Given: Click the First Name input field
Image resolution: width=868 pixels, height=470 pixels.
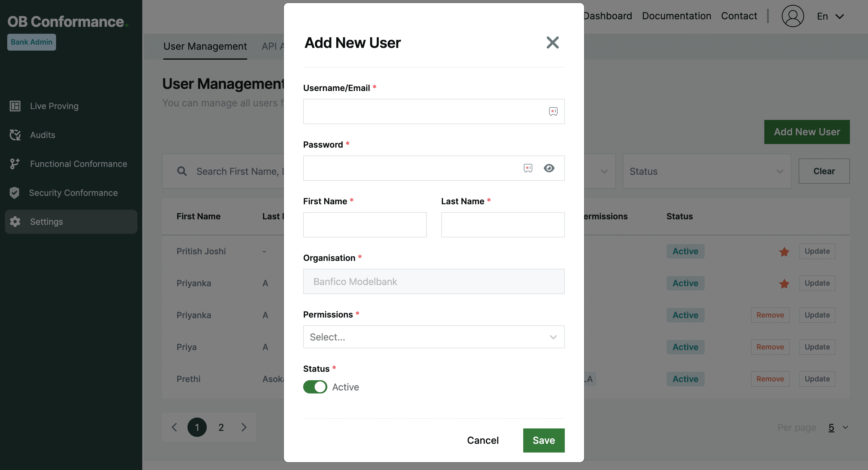Looking at the screenshot, I should (365, 225).
